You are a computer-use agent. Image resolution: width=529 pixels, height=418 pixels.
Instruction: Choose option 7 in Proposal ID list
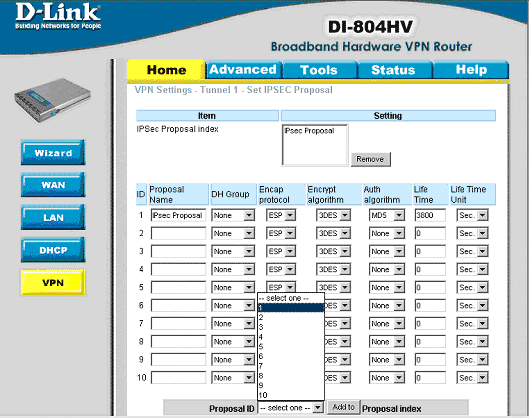[x=291, y=366]
